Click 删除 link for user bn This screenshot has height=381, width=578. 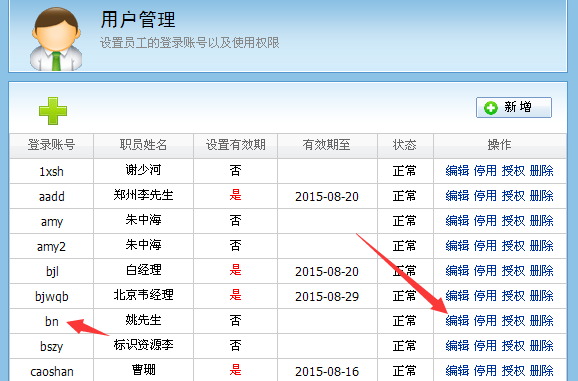click(542, 321)
